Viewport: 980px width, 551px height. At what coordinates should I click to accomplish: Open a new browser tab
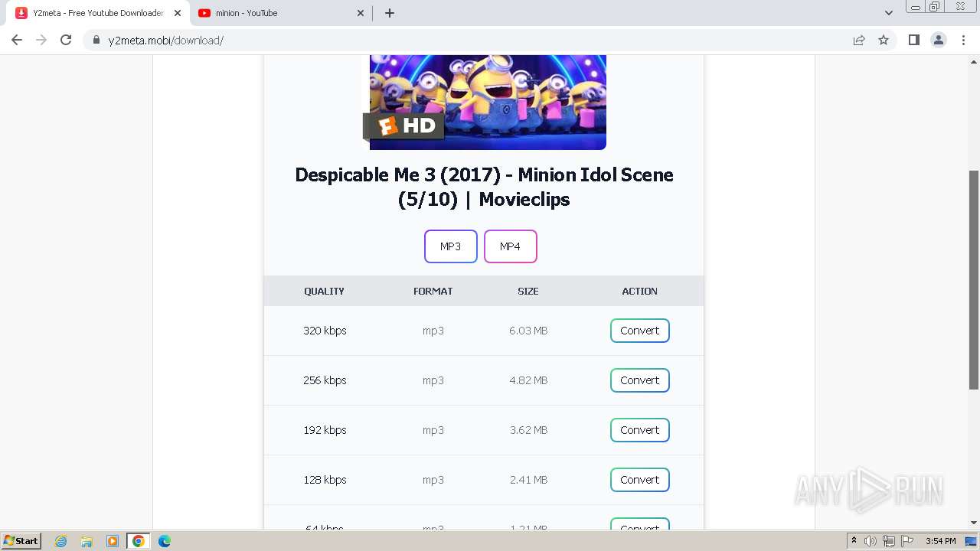point(389,13)
